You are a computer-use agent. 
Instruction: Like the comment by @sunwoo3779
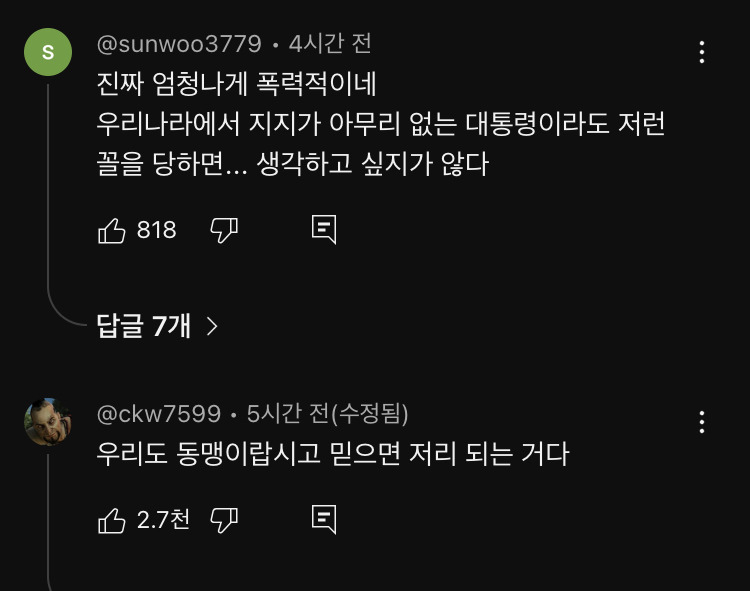[111, 231]
